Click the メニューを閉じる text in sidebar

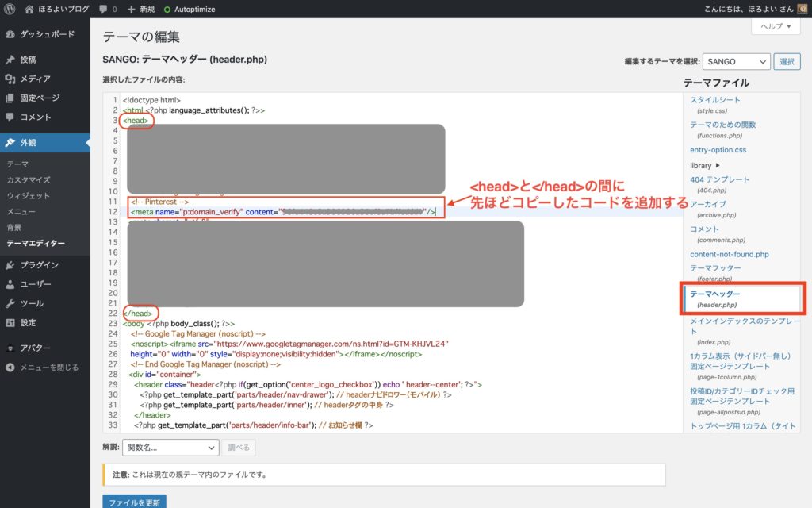[x=49, y=367]
